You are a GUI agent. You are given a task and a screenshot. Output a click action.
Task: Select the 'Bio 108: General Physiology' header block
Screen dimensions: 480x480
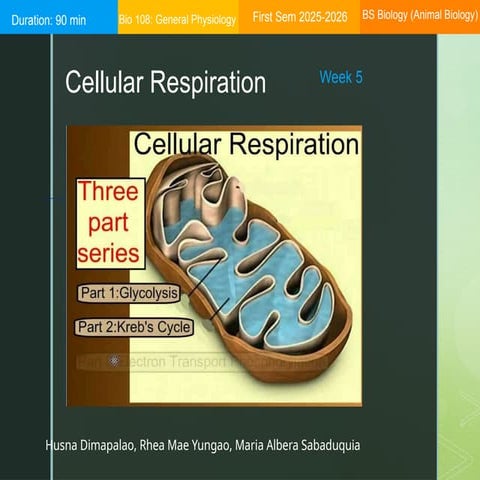click(x=178, y=17)
